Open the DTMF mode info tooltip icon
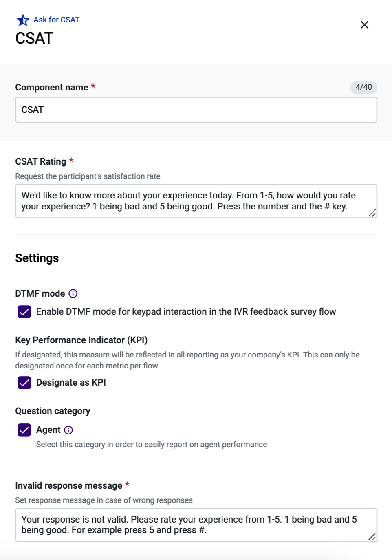The image size is (392, 560). [73, 293]
